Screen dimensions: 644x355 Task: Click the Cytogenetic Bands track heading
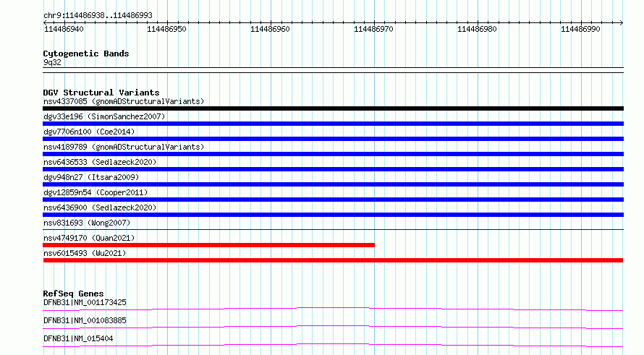click(x=86, y=54)
